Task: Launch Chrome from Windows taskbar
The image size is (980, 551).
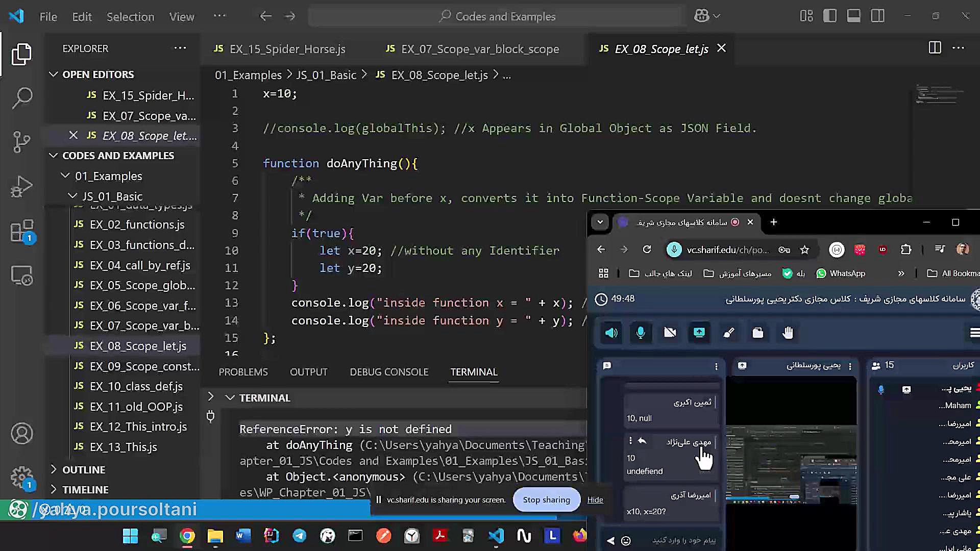Action: click(187, 536)
